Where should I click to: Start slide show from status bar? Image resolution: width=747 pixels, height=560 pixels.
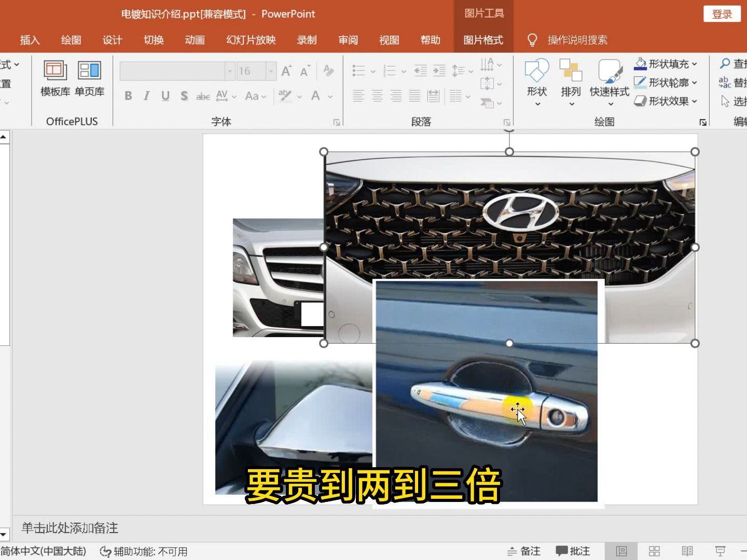720,551
